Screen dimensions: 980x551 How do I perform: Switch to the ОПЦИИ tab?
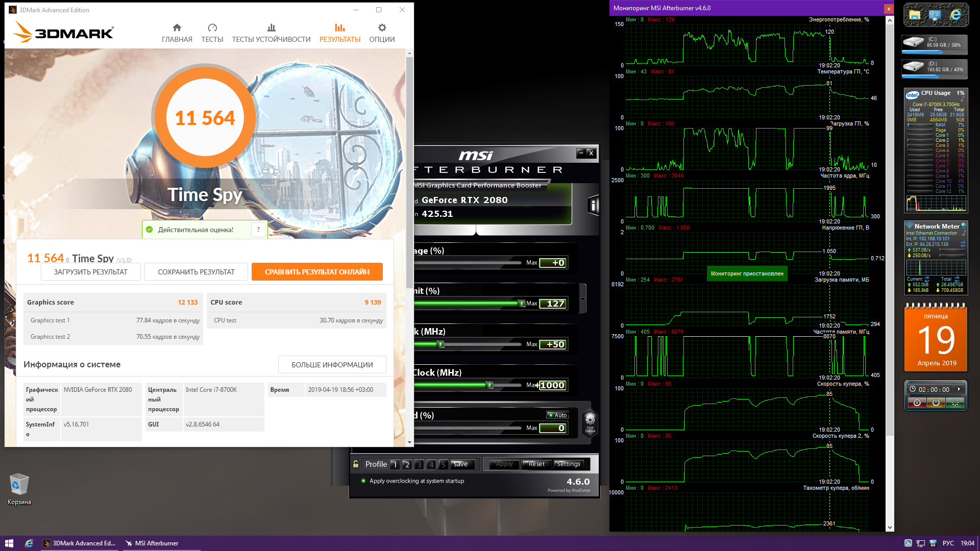point(382,33)
